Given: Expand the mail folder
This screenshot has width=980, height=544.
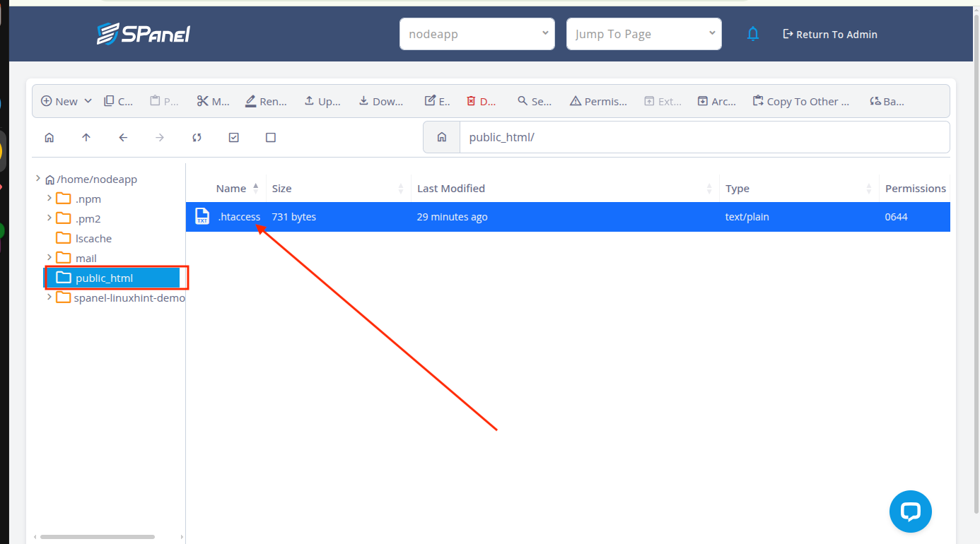Looking at the screenshot, I should pos(49,258).
